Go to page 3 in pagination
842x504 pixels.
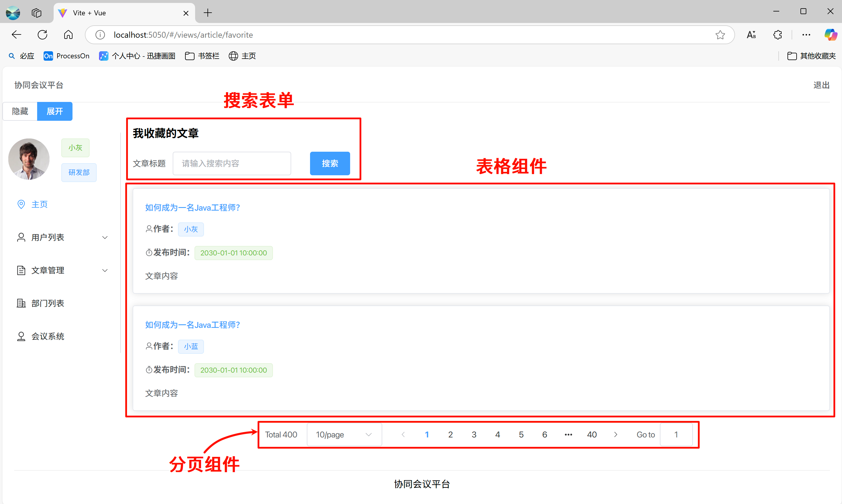(474, 434)
